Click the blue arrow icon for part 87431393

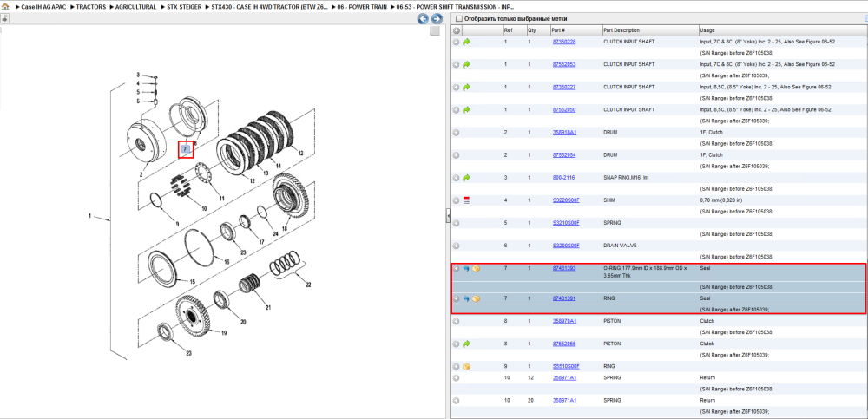tap(466, 268)
